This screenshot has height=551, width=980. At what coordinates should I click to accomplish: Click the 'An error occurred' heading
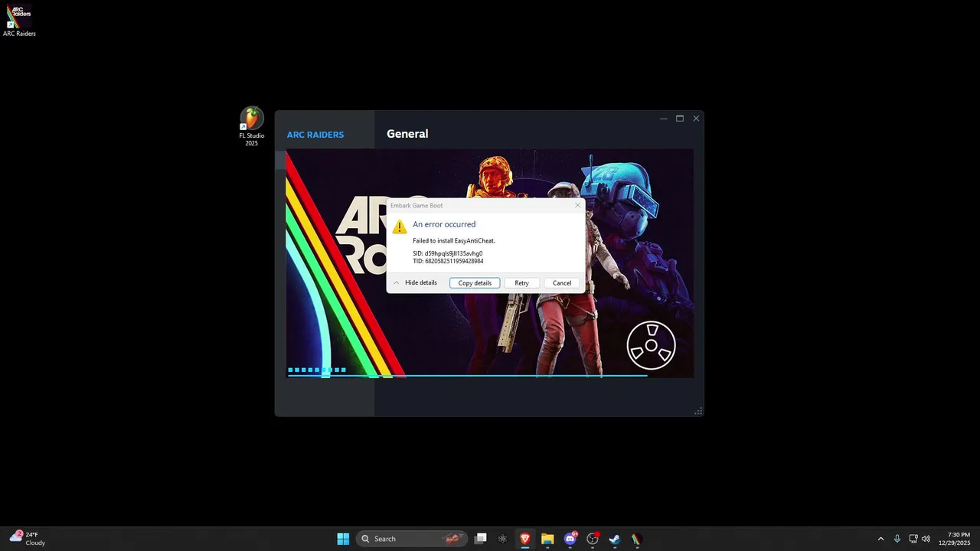(x=444, y=224)
